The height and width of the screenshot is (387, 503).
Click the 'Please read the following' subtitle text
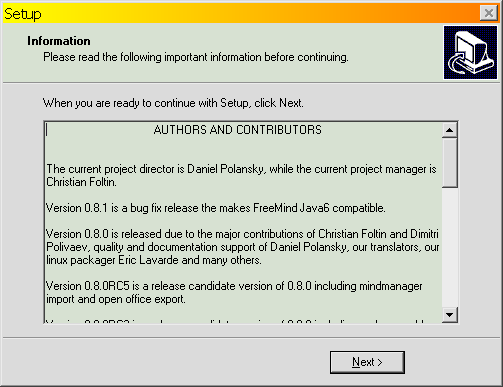point(196,57)
